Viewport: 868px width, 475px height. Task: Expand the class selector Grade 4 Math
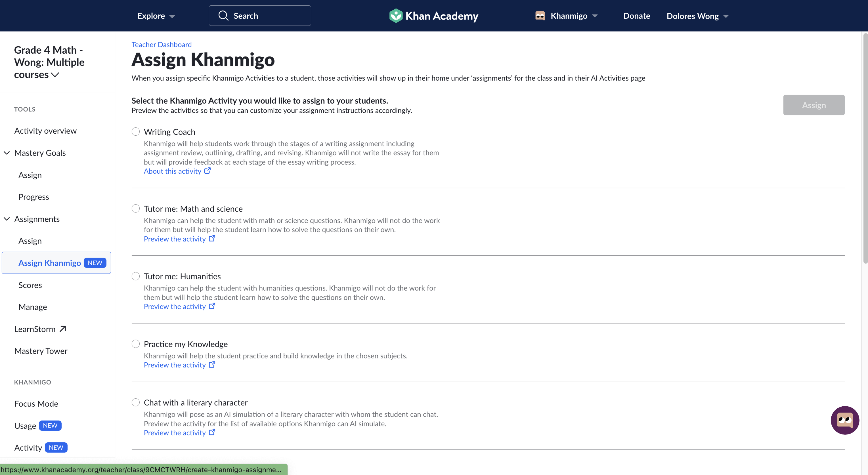pos(49,62)
